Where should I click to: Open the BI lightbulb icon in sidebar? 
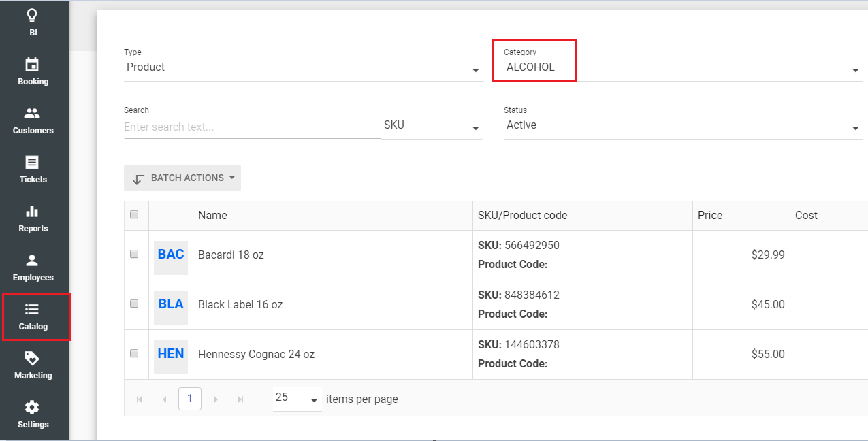[32, 16]
